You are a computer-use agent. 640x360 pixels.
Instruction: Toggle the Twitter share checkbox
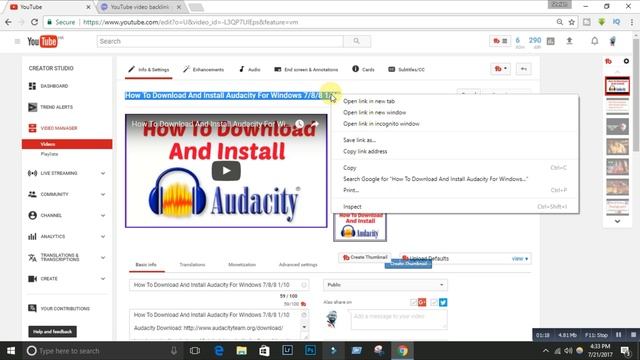(434, 302)
